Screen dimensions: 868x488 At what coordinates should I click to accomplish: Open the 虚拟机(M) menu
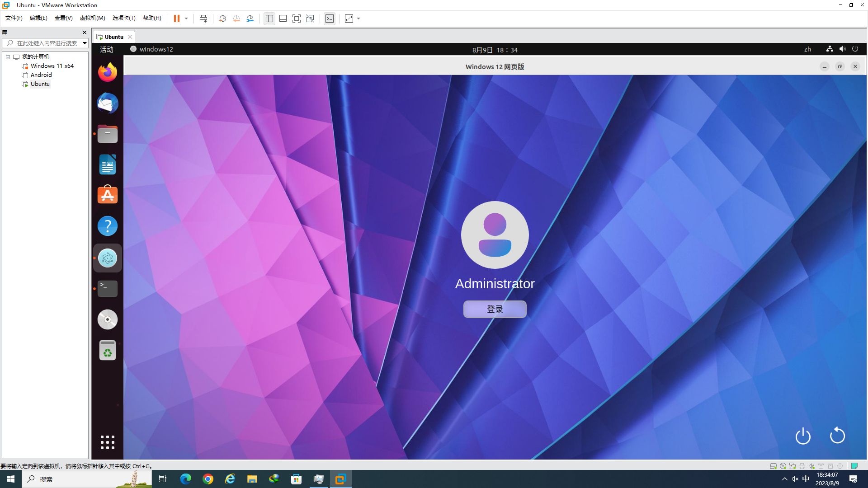[92, 18]
